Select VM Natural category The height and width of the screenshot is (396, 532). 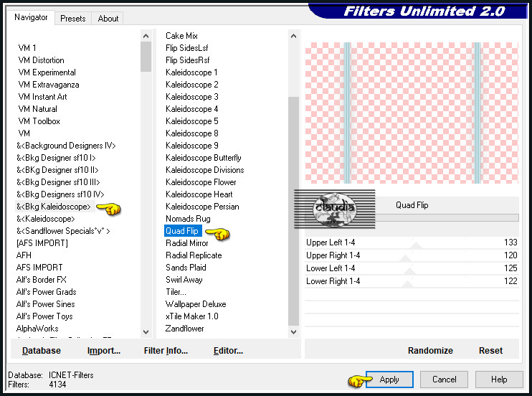pyautogui.click(x=38, y=109)
